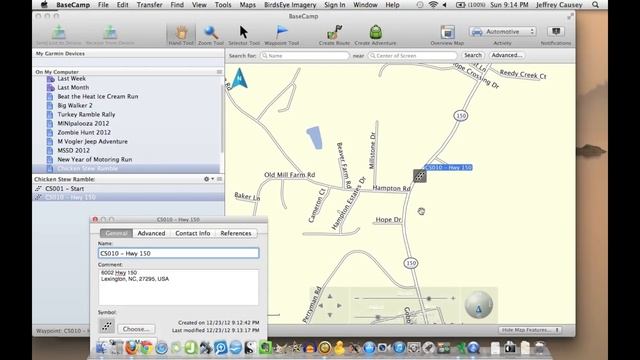Open the Tools menu
The height and width of the screenshot is (360, 640).
[x=223, y=5]
